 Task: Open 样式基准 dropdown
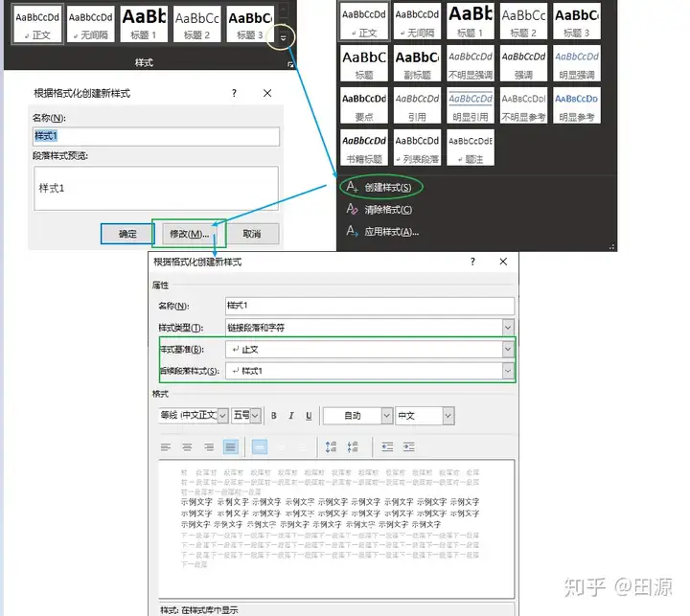pyautogui.click(x=508, y=349)
